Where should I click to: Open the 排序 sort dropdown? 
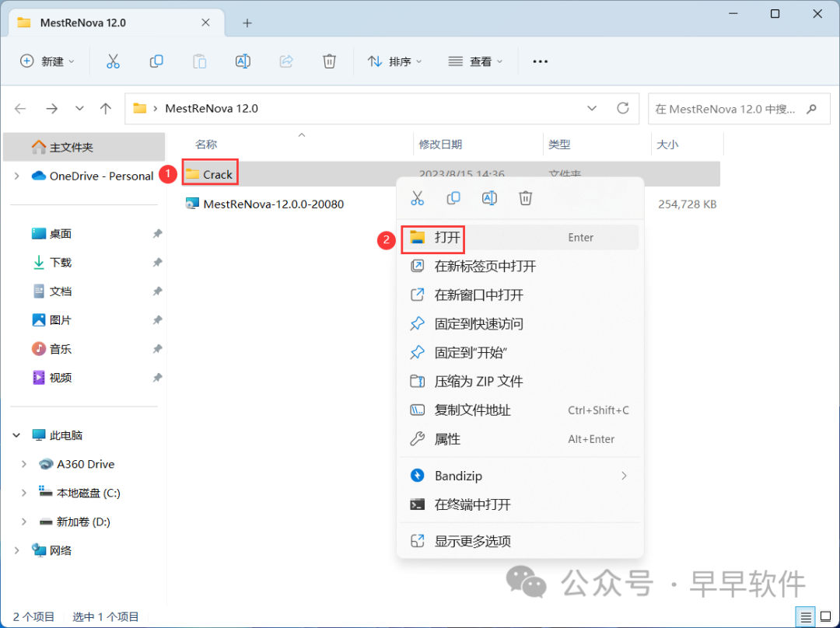pos(395,61)
